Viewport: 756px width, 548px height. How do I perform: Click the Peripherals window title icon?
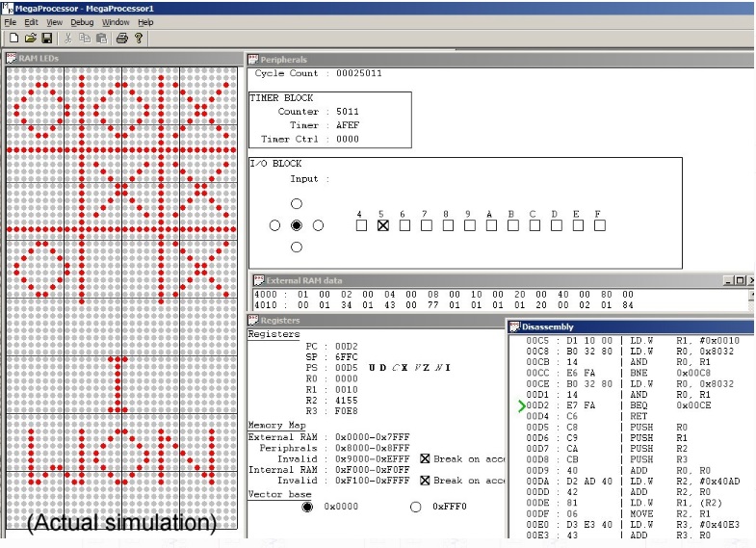pos(253,60)
